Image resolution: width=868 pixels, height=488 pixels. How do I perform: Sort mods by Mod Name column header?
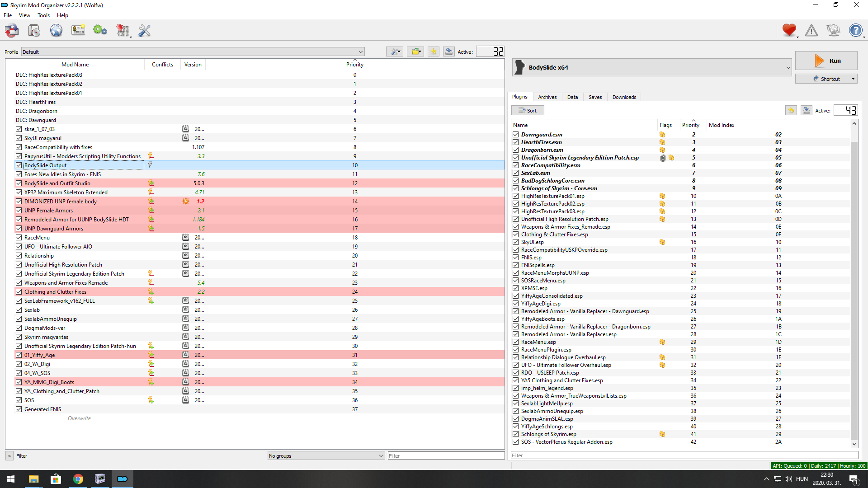(x=75, y=65)
